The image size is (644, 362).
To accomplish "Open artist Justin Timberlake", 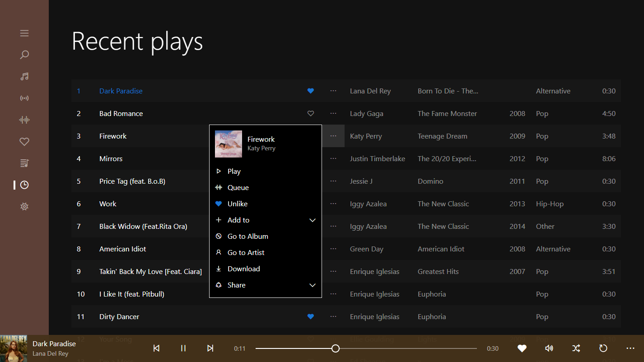I will pyautogui.click(x=378, y=158).
